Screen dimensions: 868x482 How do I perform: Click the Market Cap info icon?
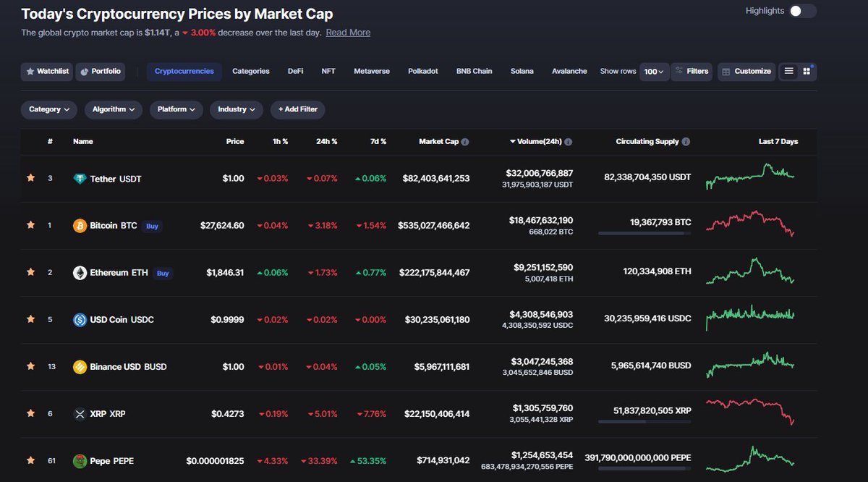pyautogui.click(x=465, y=142)
